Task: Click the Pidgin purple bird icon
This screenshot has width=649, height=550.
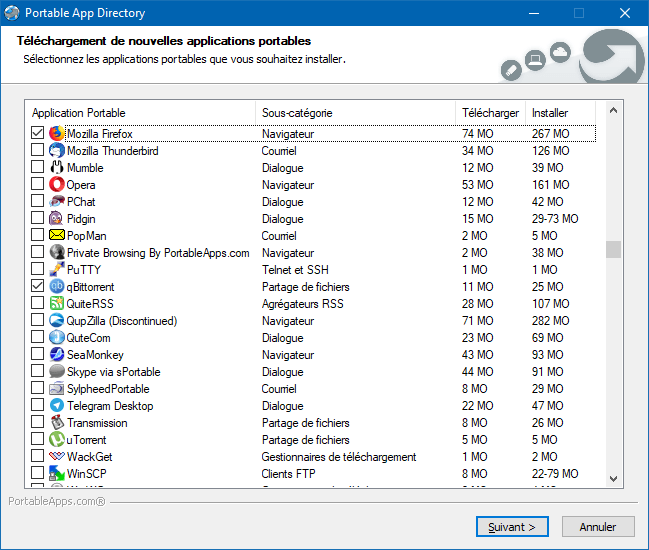Action: click(57, 218)
